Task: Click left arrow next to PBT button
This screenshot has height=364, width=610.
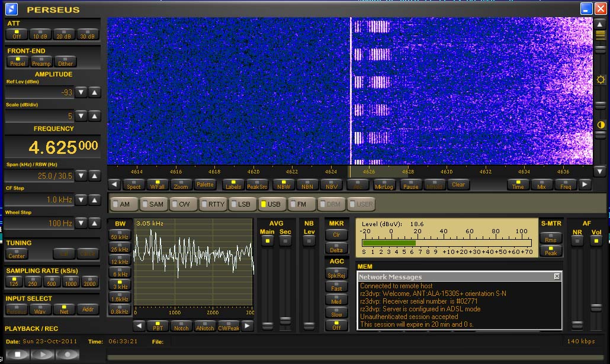Action: tap(139, 326)
